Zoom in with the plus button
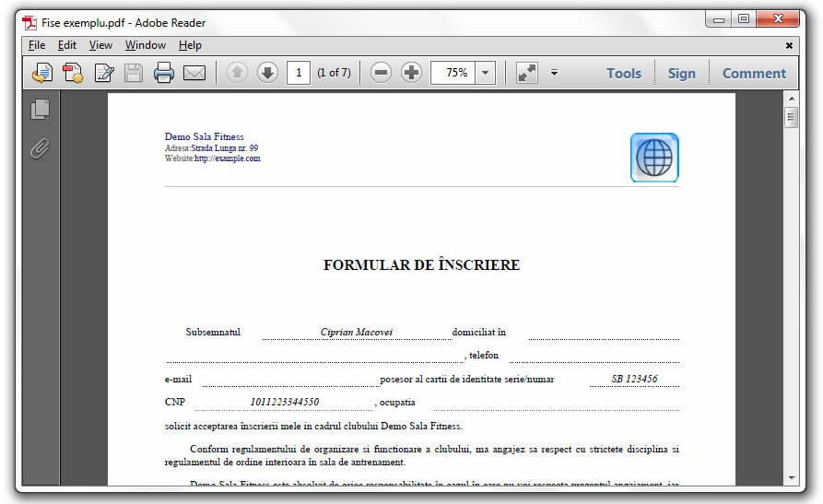The width and height of the screenshot is (823, 504). pos(411,73)
